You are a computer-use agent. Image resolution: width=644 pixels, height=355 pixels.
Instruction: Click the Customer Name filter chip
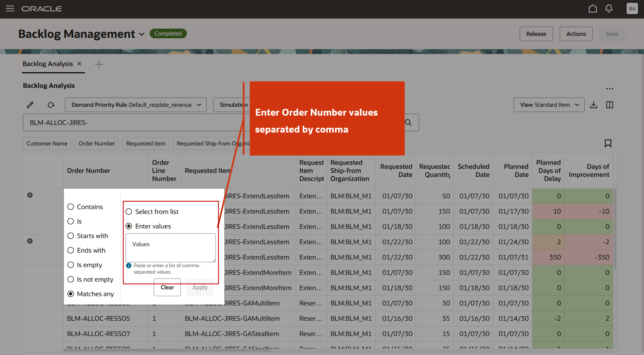tap(47, 143)
